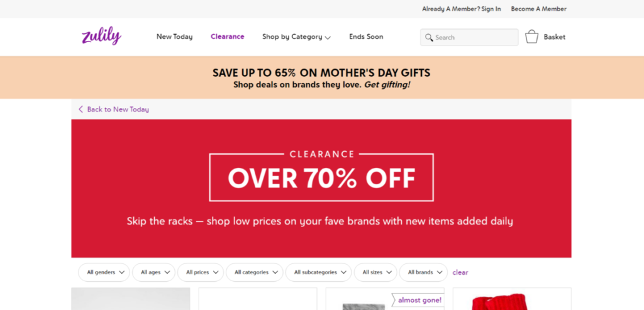Open the All sizes filter

pos(375,272)
